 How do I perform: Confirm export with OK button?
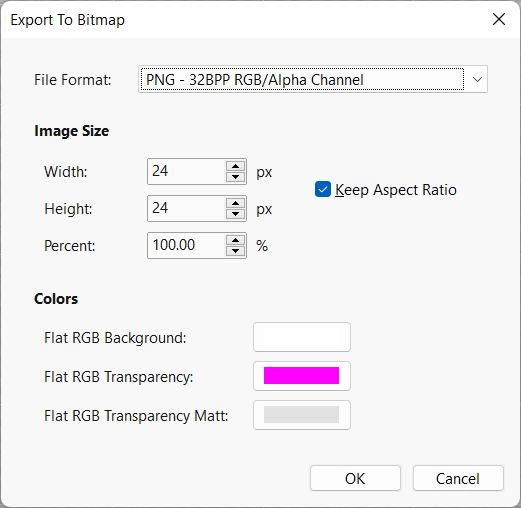355,478
